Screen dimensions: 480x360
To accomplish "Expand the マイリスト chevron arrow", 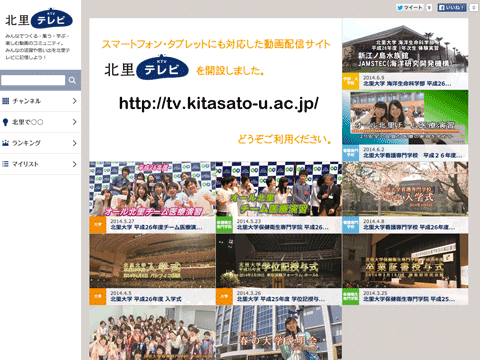I will pyautogui.click(x=74, y=164).
